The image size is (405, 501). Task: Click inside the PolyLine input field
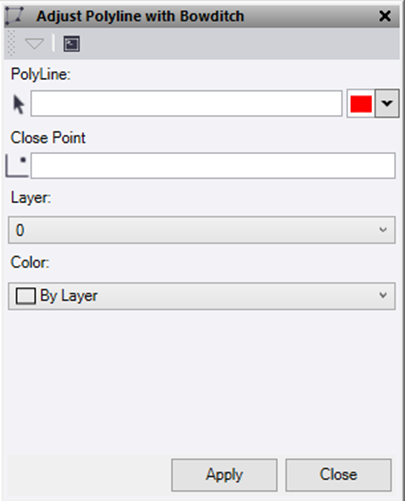coord(186,103)
